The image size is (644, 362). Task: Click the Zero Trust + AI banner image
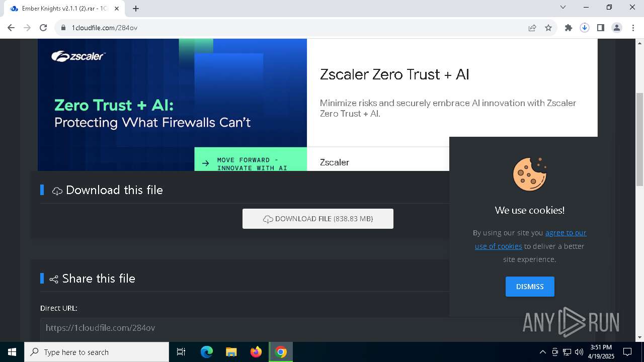click(172, 105)
